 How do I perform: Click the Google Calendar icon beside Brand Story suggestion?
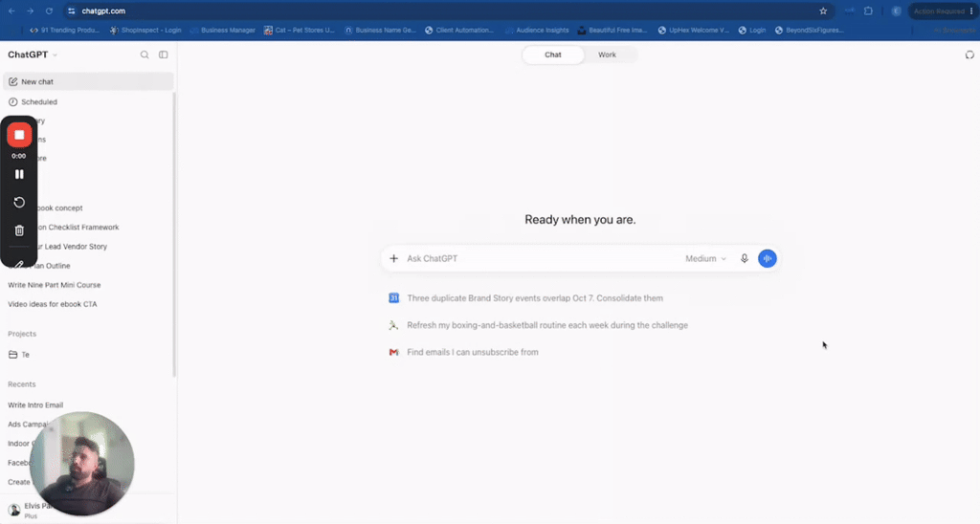point(393,298)
